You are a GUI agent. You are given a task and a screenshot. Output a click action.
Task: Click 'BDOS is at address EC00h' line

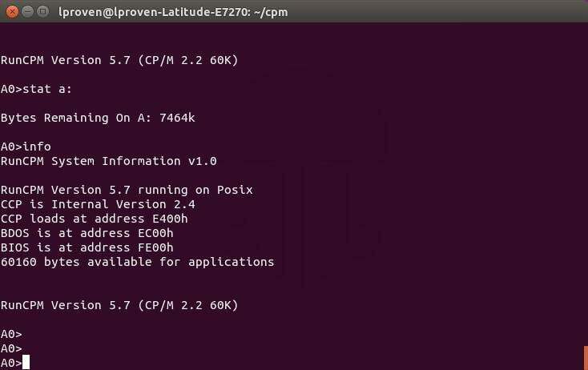(x=87, y=233)
